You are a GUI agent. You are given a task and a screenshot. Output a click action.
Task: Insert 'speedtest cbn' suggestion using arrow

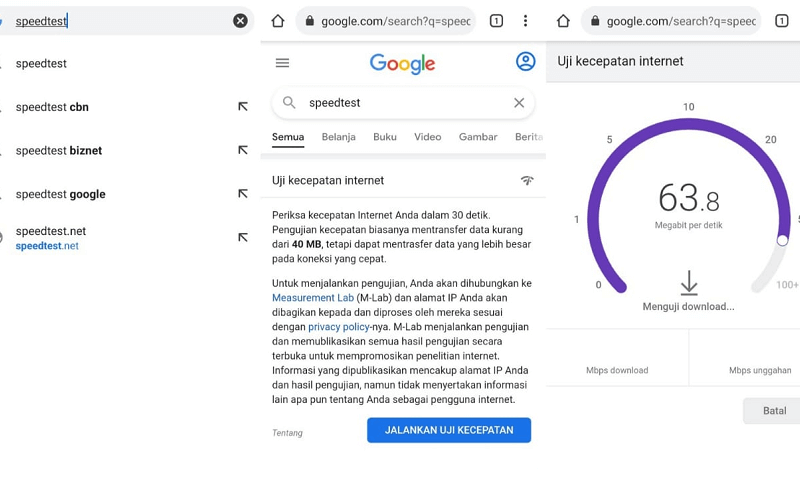pyautogui.click(x=243, y=107)
